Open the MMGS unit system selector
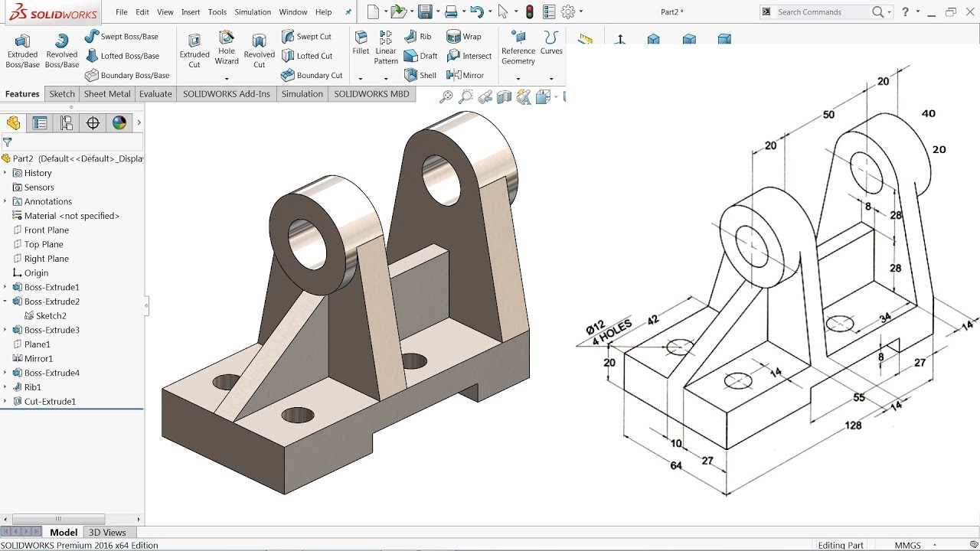This screenshot has width=980, height=551. tap(913, 546)
